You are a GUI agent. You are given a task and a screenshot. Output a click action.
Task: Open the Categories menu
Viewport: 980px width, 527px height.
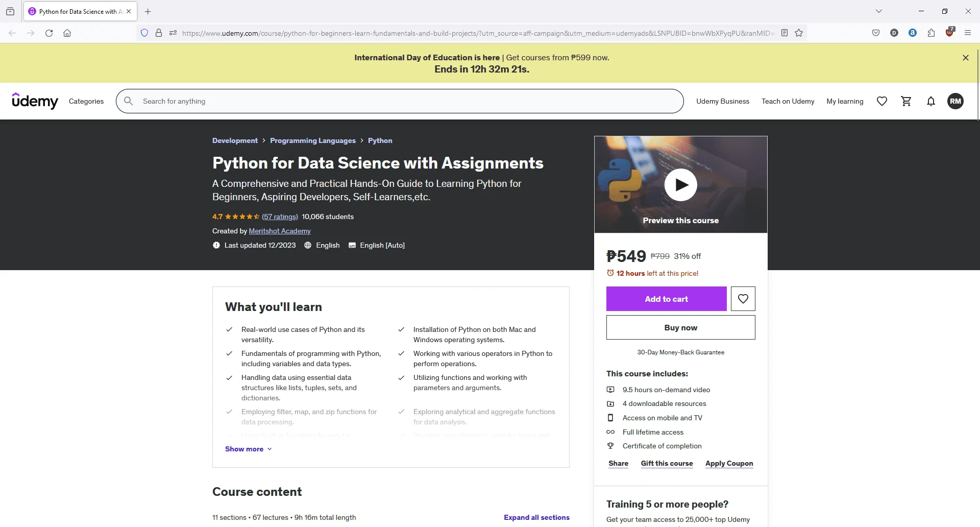(86, 101)
